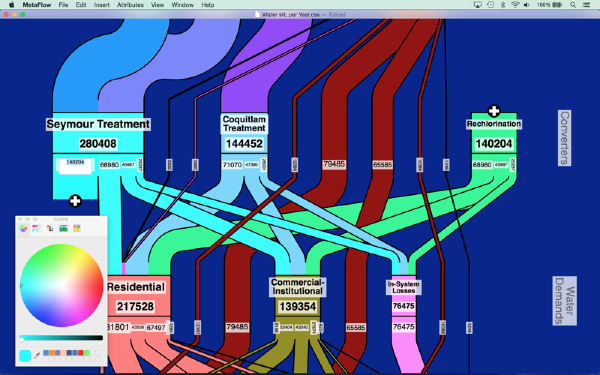The height and width of the screenshot is (375, 600).
Task: Adjust the brightness slider in Colors panel
Action: coord(61,338)
